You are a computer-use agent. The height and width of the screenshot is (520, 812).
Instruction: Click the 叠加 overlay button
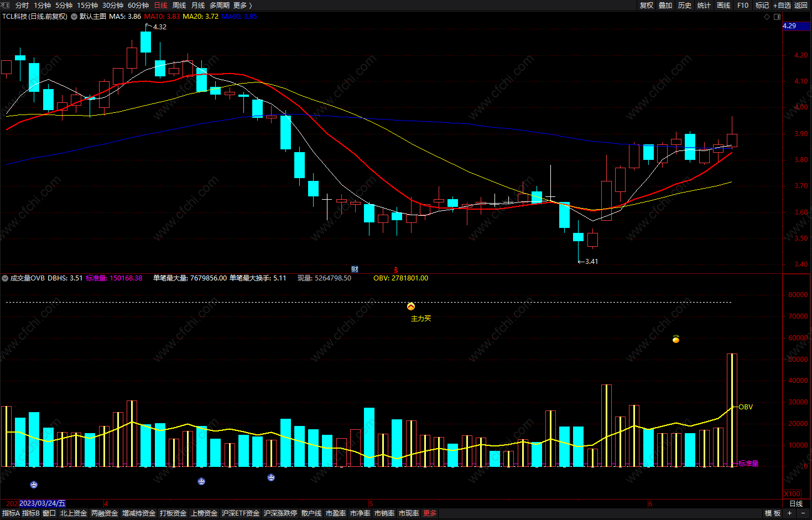point(665,5)
